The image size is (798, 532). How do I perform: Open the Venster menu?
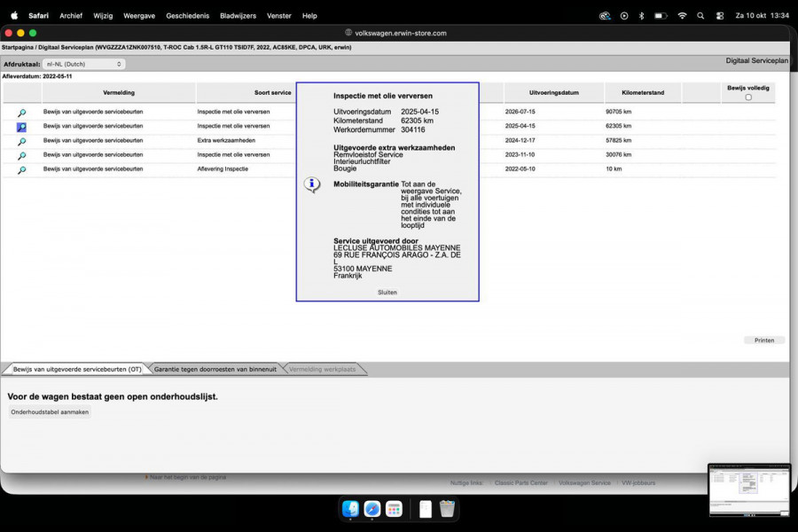279,16
